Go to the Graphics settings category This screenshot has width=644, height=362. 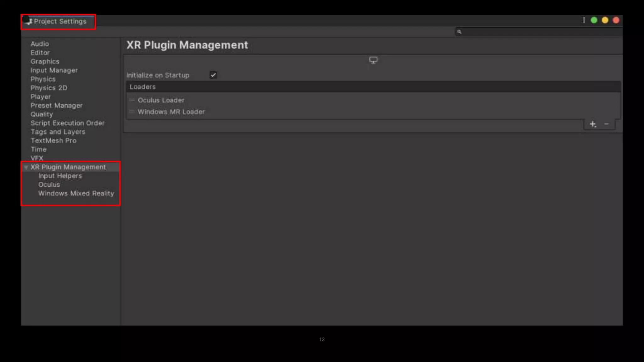pyautogui.click(x=45, y=62)
